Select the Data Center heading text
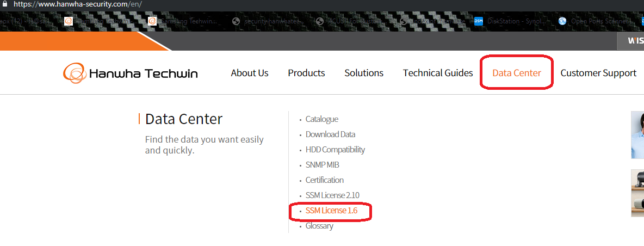644x246 pixels. pyautogui.click(x=184, y=119)
